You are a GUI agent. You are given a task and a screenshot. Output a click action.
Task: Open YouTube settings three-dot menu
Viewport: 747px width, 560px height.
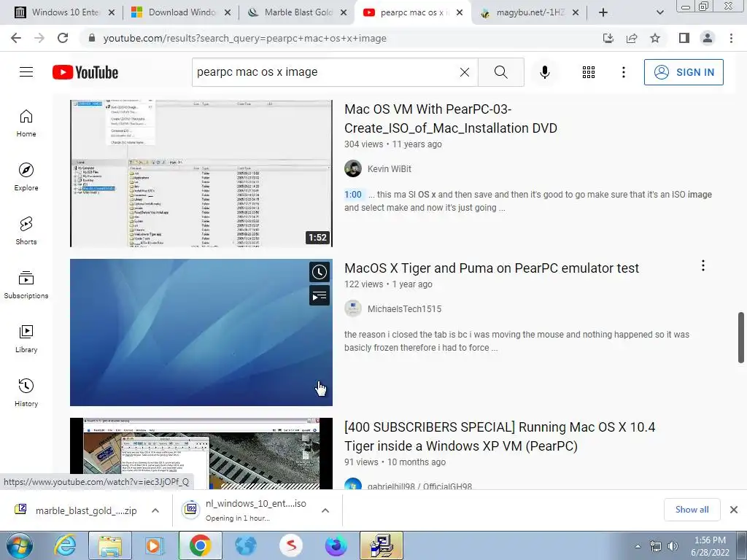(x=623, y=72)
